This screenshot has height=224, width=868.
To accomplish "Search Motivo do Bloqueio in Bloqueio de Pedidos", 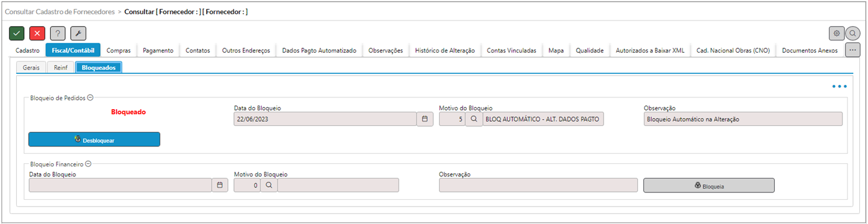I will click(474, 119).
